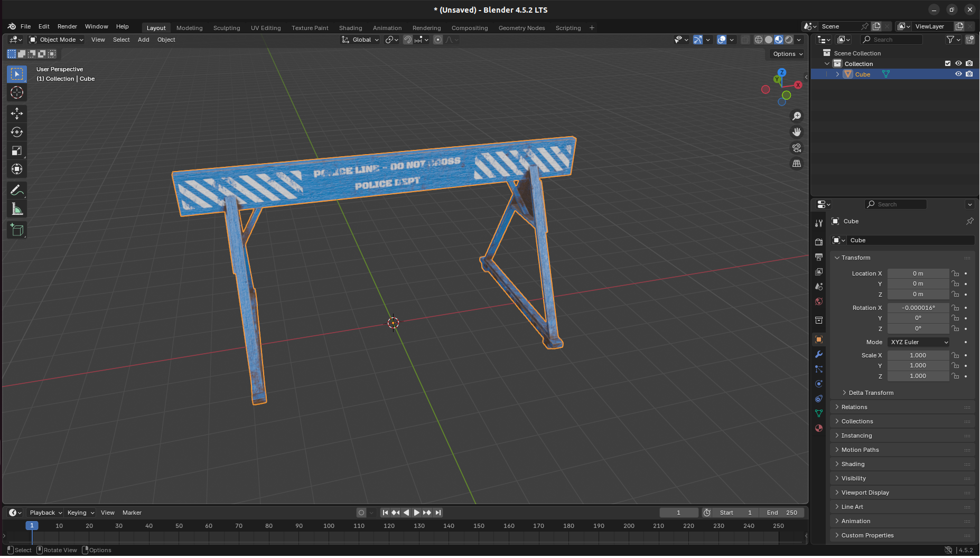Open the transform orientation dropdown labeled Global

tap(360, 40)
